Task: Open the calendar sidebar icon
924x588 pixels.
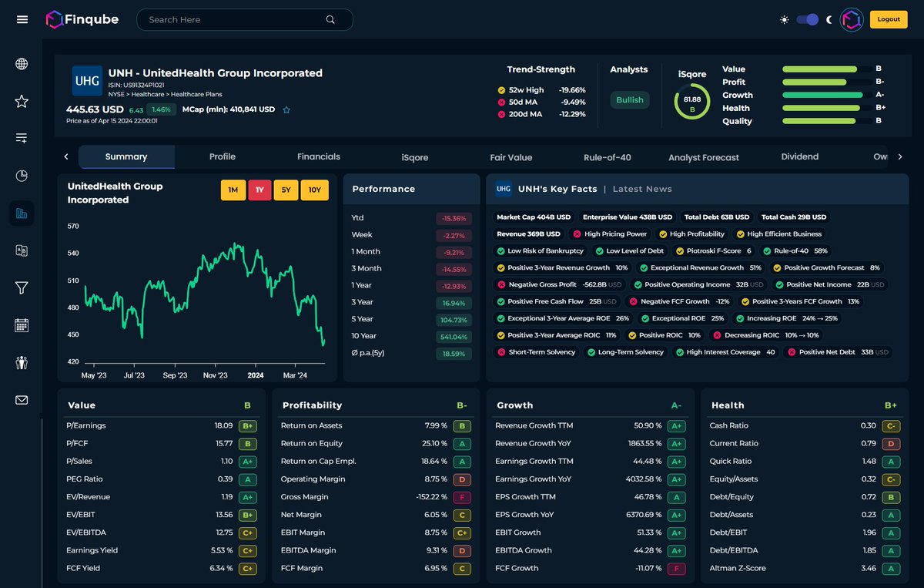Action: tap(22, 325)
